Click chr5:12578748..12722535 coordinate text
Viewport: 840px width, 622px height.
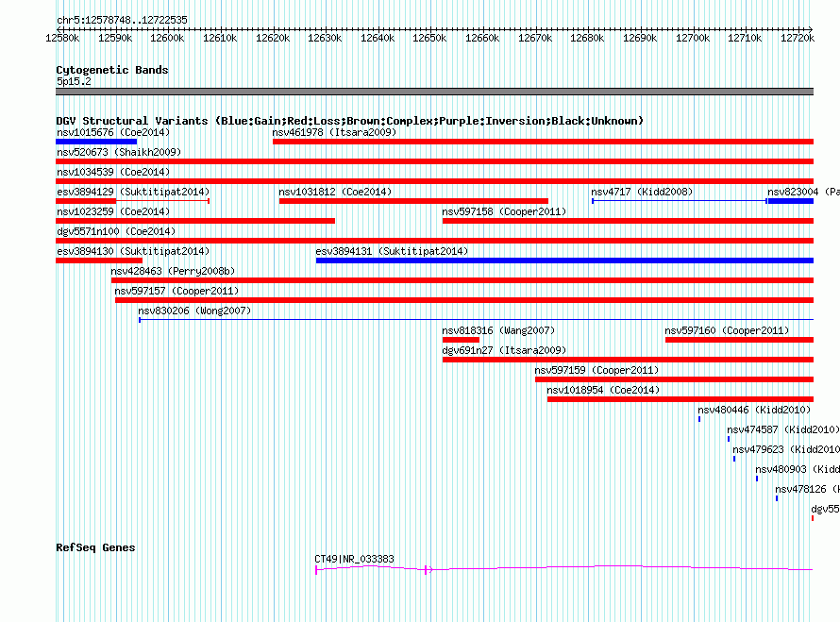tap(122, 20)
